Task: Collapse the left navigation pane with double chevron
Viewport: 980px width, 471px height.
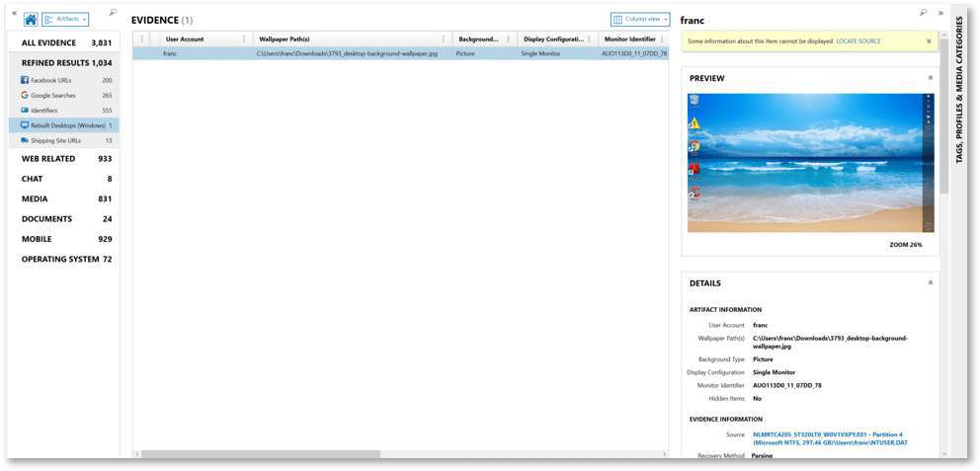Action: coord(14,14)
